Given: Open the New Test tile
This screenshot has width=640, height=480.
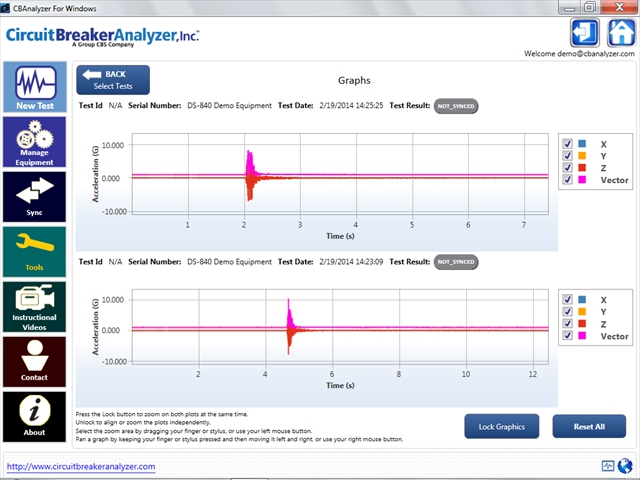Looking at the screenshot, I should click(x=35, y=87).
